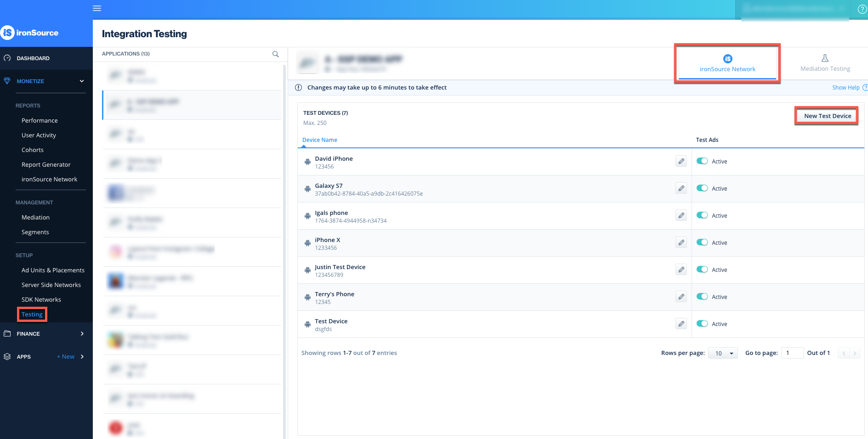Switch to the Mediation Testing tab
Viewport: 868px width, 439px height.
(x=825, y=63)
